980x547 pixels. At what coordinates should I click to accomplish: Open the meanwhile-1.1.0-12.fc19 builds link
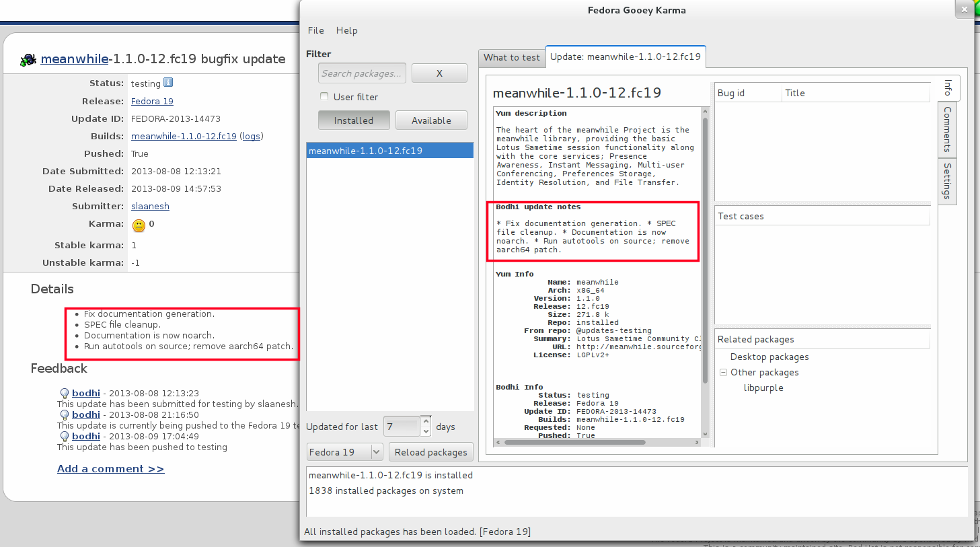pos(184,136)
